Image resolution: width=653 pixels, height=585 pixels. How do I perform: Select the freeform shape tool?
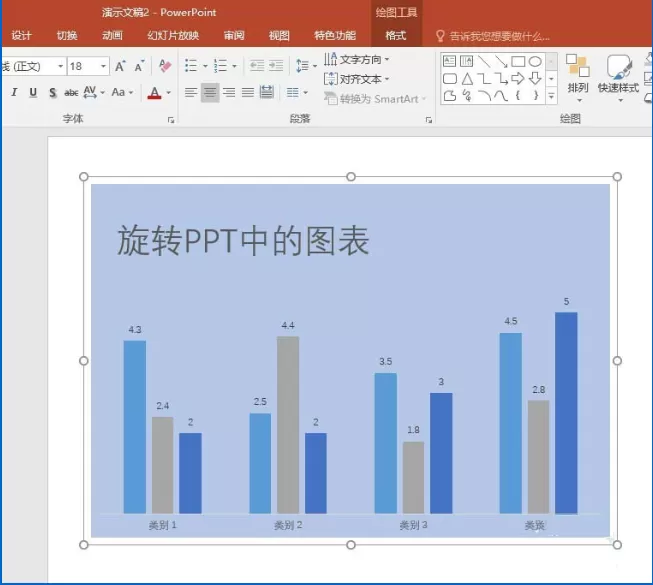[x=449, y=96]
